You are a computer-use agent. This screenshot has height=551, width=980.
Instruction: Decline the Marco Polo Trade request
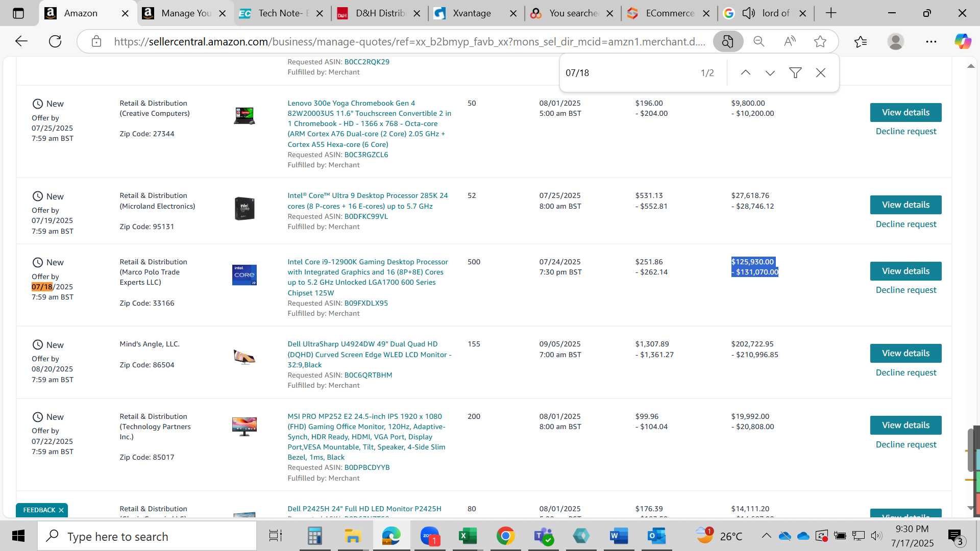[906, 290]
